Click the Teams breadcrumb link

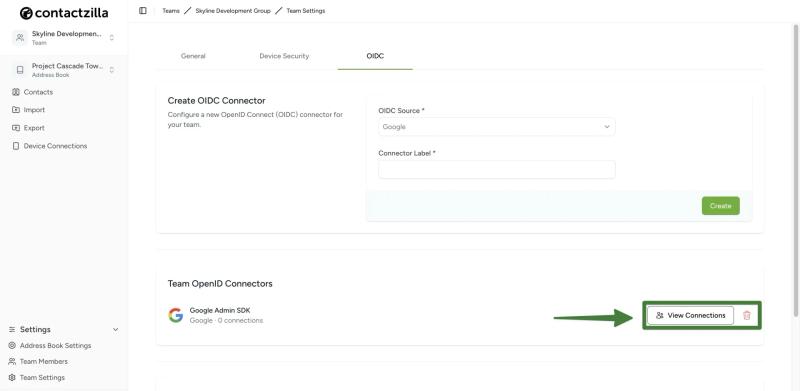click(x=171, y=11)
